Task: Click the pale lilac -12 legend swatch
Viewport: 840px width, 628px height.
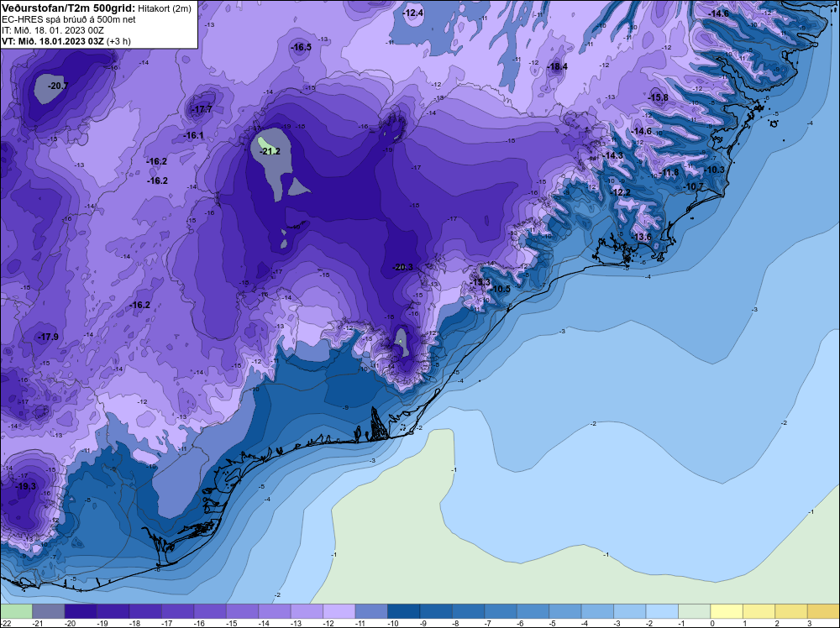Action: pos(339,611)
